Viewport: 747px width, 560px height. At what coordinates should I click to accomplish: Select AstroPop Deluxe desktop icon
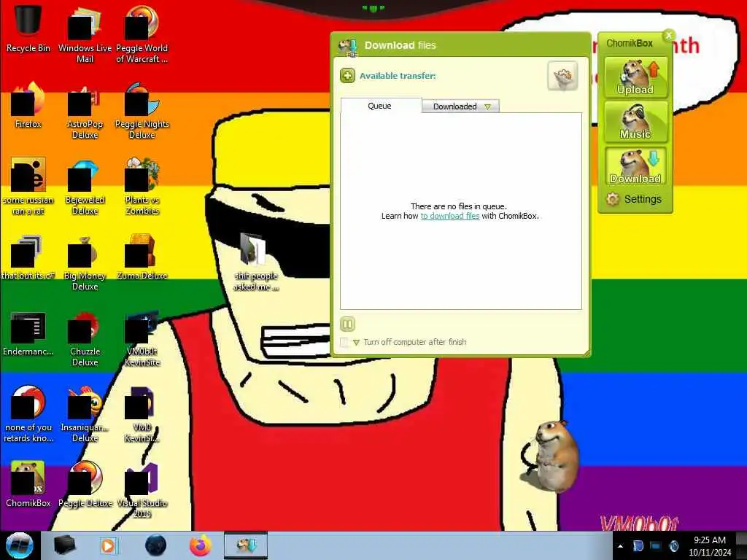click(85, 111)
